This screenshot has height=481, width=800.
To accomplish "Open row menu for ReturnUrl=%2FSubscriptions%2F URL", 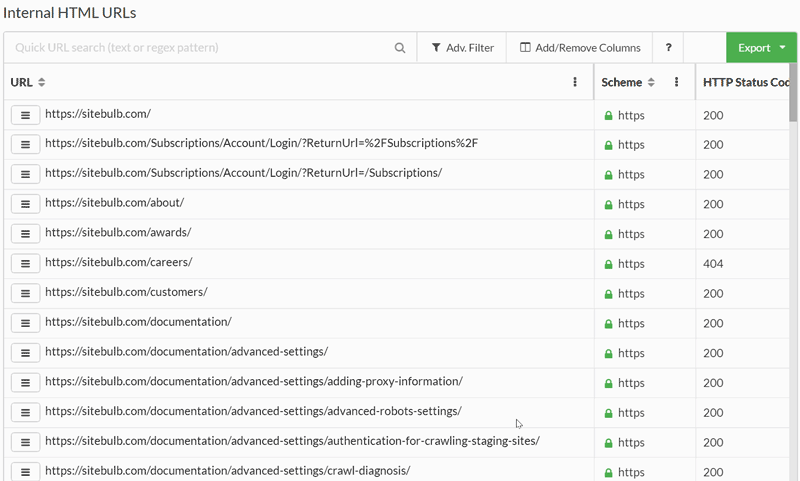I will pos(26,145).
